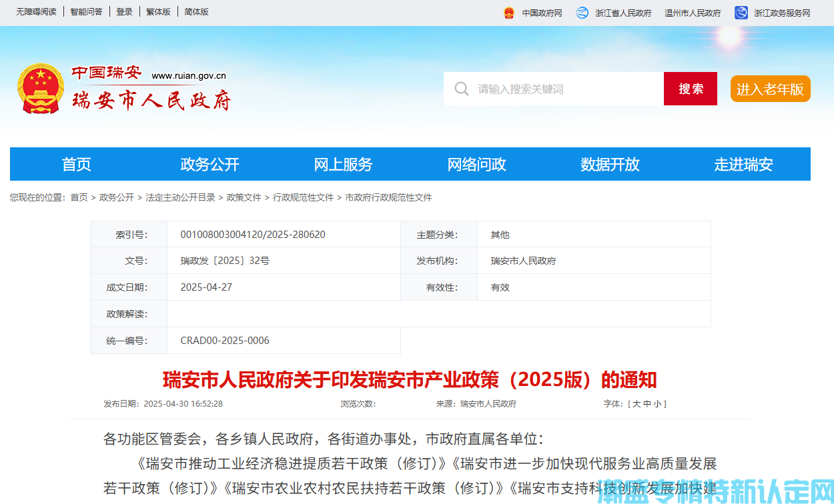834x504 pixels.
Task: Click 首页 in the breadcrumb
Action: 79,197
